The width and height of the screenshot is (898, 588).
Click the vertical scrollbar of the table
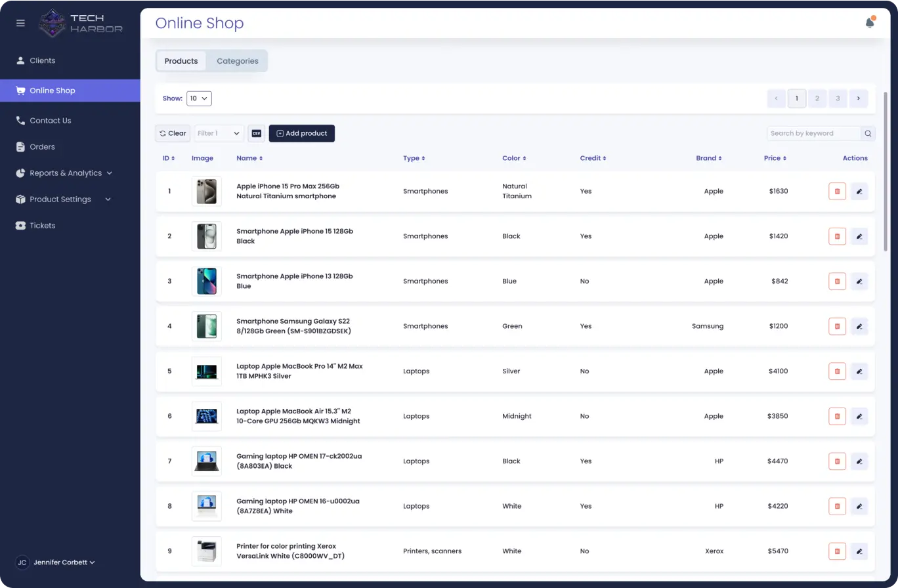coord(886,171)
